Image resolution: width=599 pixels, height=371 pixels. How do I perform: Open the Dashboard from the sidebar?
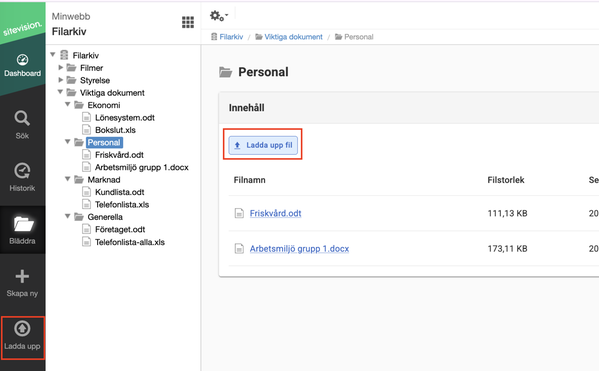[22, 65]
